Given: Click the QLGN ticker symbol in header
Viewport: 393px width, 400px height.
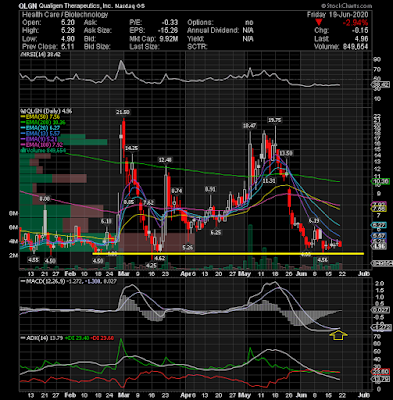Looking at the screenshot, I should pyautogui.click(x=27, y=6).
